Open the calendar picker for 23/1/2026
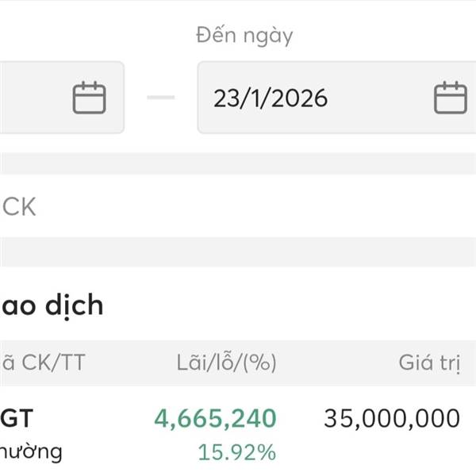The height and width of the screenshot is (476, 476). (x=450, y=98)
